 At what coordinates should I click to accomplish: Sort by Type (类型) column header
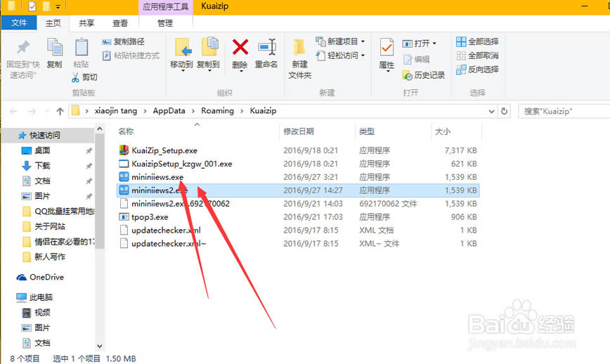[x=366, y=131]
